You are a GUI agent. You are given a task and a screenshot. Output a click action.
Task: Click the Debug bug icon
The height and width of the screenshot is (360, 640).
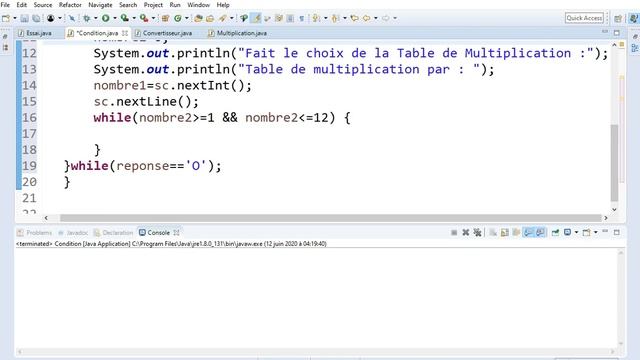click(x=87, y=18)
